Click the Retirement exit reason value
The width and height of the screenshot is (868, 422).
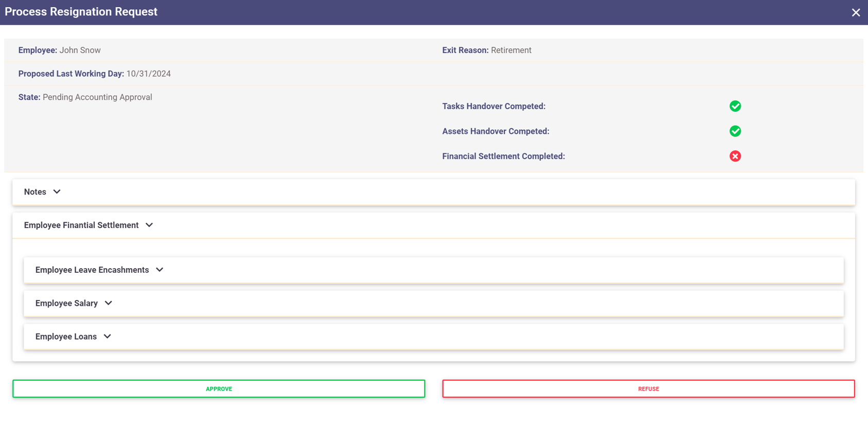pyautogui.click(x=511, y=50)
